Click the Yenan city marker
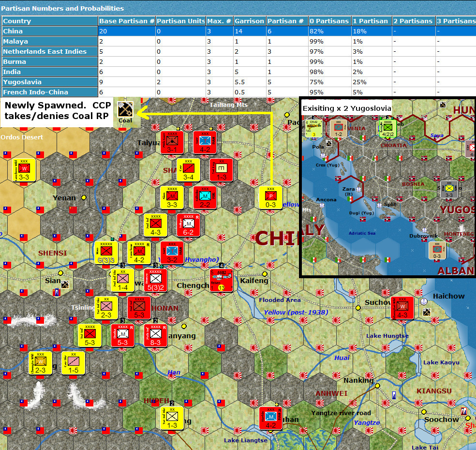 pos(84,197)
